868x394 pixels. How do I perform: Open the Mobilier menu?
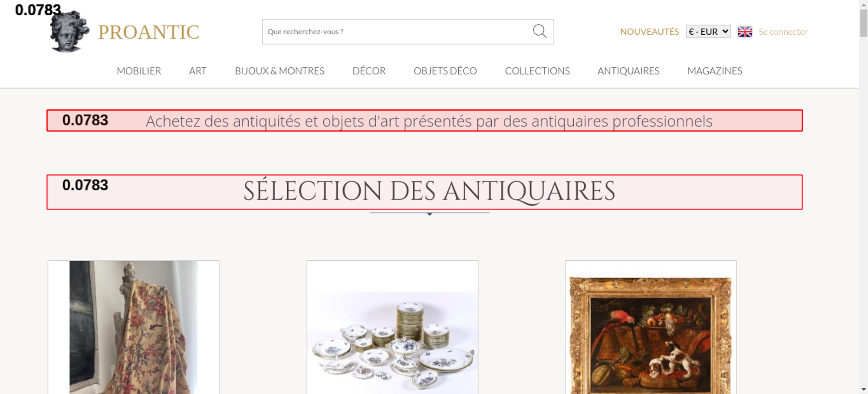[x=139, y=71]
